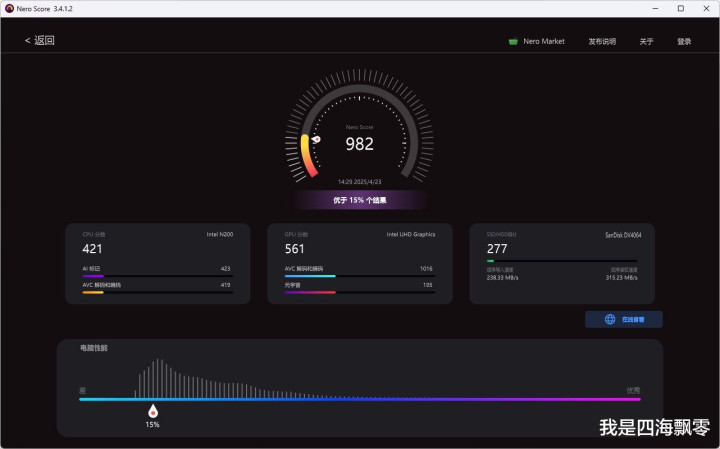The height and width of the screenshot is (449, 720).
Task: Click the Nero Market basket icon
Action: click(x=513, y=42)
